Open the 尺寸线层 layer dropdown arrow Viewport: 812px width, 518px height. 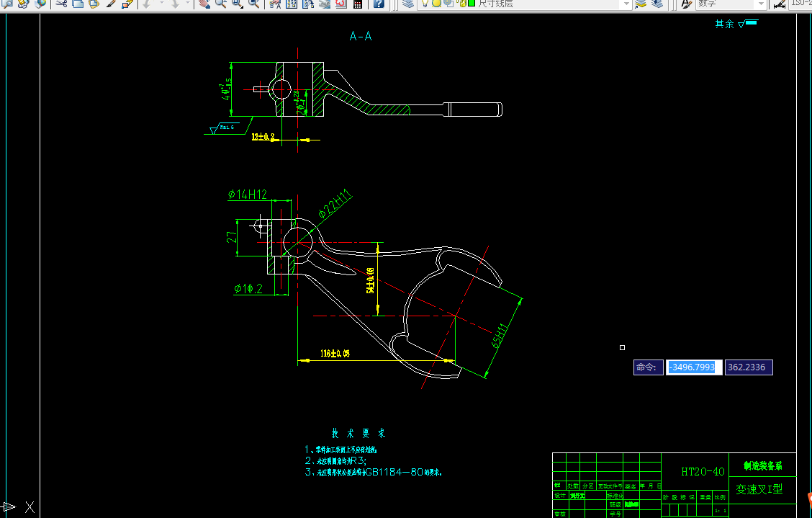pyautogui.click(x=626, y=3)
